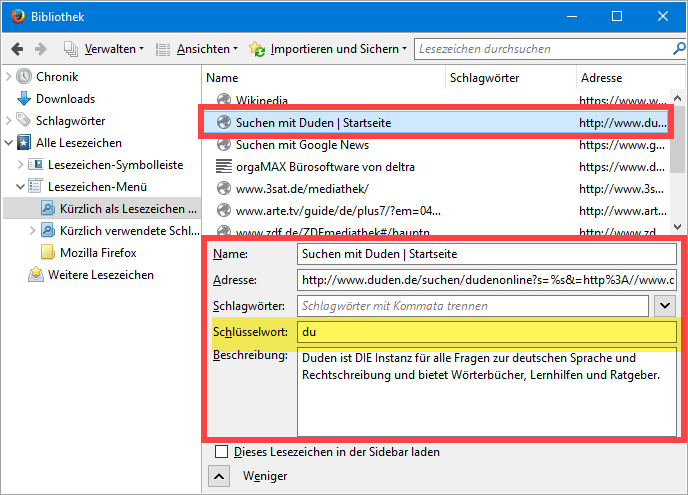Screen dimensions: 688x495
Task: Click the Firefox icon in the title bar
Action: pos(18,16)
